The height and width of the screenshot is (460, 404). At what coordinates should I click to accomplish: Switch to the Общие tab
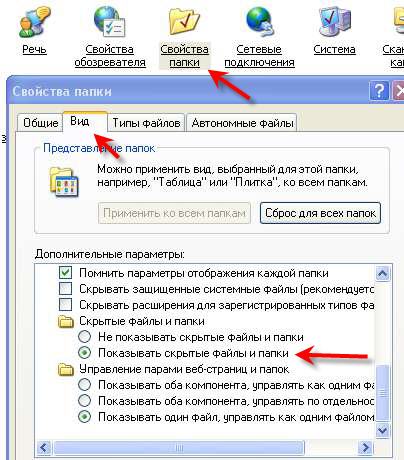tap(40, 123)
